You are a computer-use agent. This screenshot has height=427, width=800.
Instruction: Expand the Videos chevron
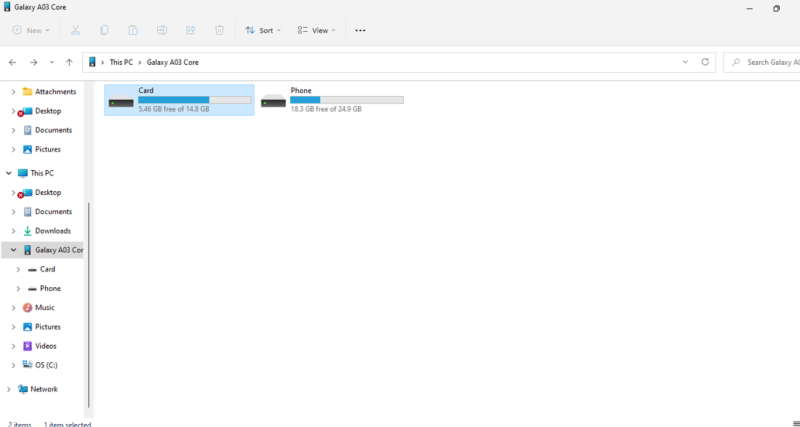click(14, 346)
